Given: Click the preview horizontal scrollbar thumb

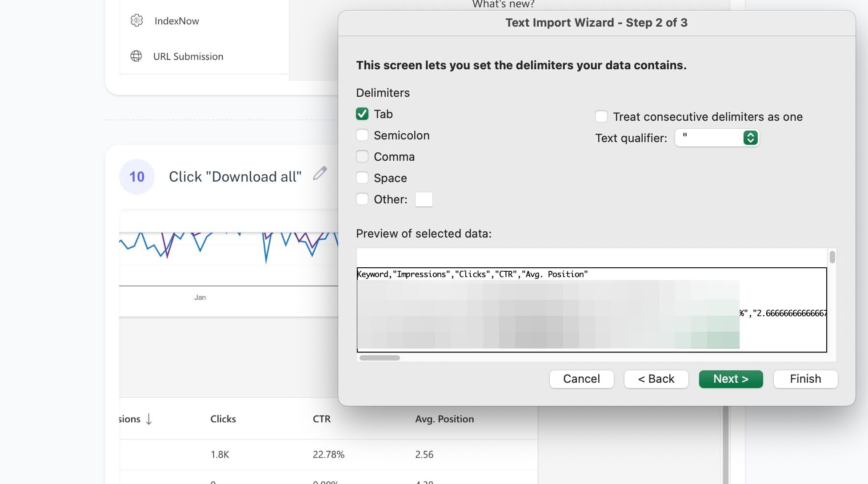Looking at the screenshot, I should tap(380, 358).
